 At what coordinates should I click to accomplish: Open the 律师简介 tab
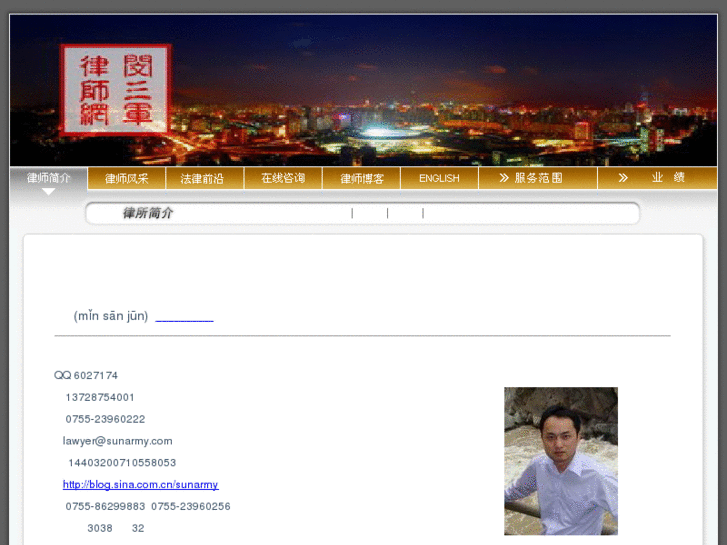coord(48,178)
